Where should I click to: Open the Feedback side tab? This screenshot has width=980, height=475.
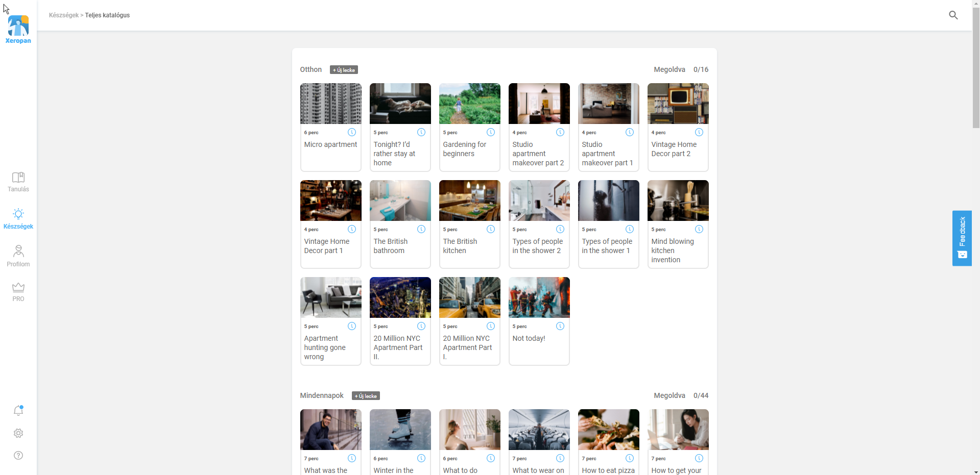[x=962, y=238]
